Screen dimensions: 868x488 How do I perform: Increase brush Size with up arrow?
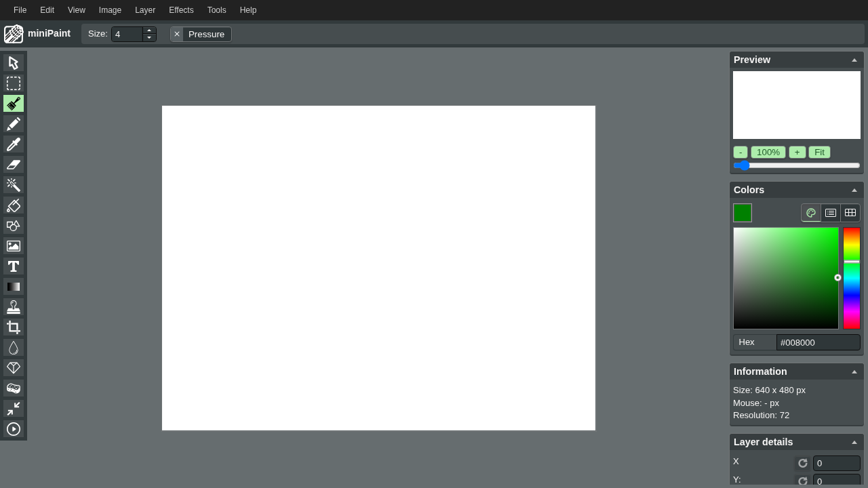(x=149, y=30)
